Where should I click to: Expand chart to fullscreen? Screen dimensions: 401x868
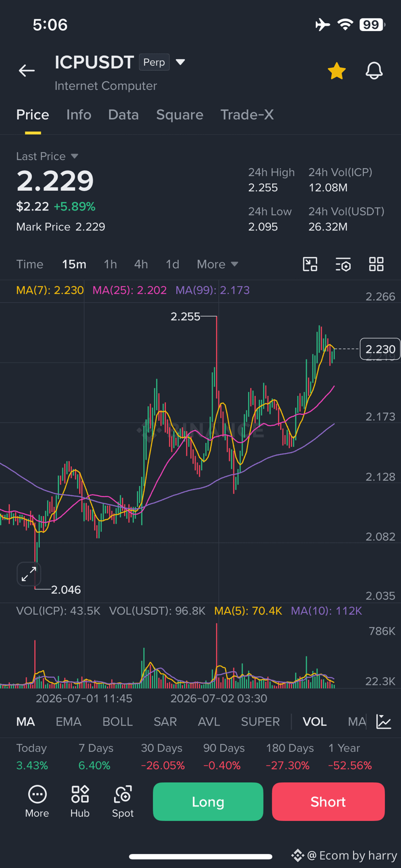point(29,574)
